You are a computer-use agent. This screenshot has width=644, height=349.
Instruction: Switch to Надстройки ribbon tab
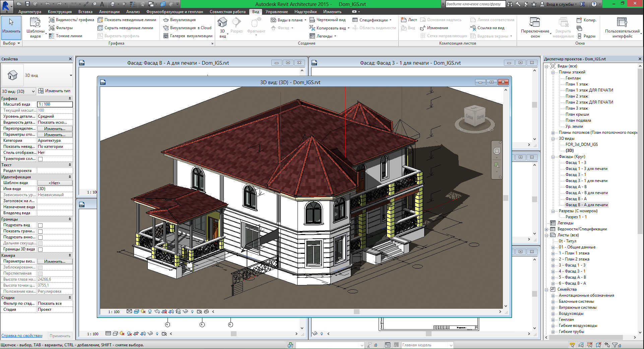[x=306, y=12]
